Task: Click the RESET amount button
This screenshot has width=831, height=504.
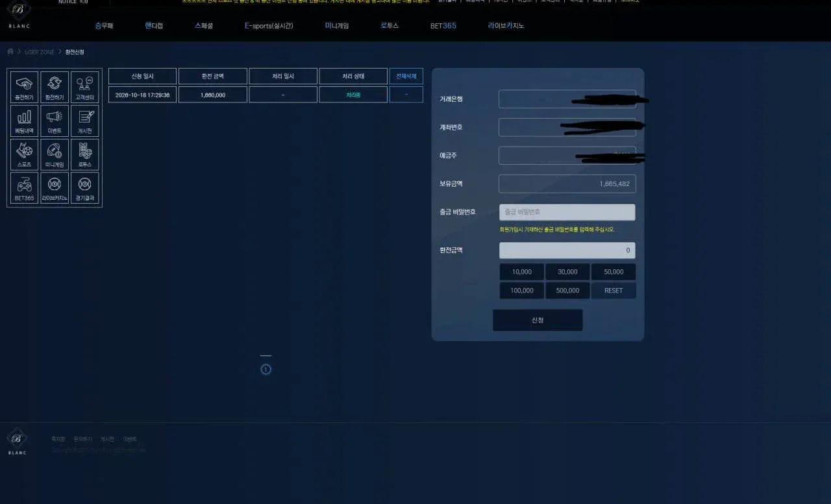Action: click(x=614, y=291)
